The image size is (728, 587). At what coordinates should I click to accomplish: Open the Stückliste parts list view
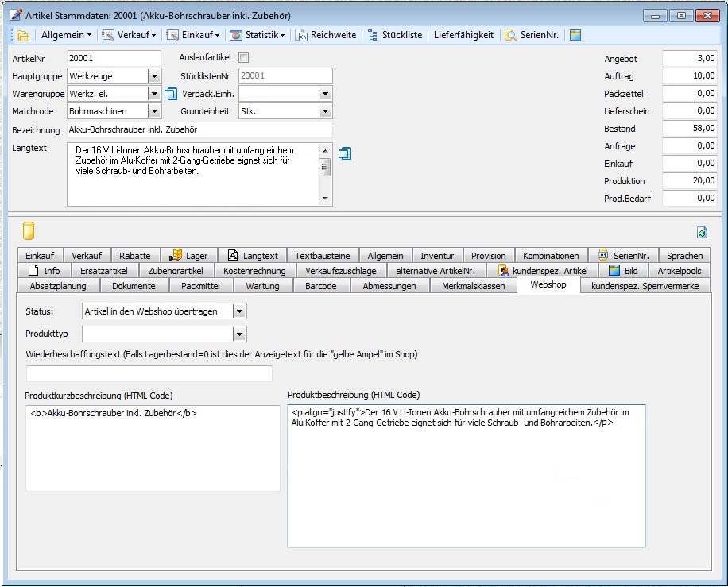pos(395,35)
